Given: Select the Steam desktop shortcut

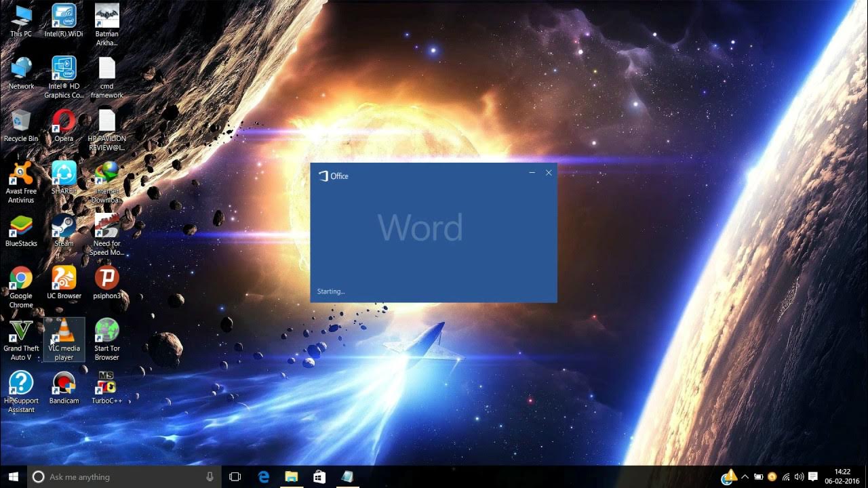Looking at the screenshot, I should 64,230.
